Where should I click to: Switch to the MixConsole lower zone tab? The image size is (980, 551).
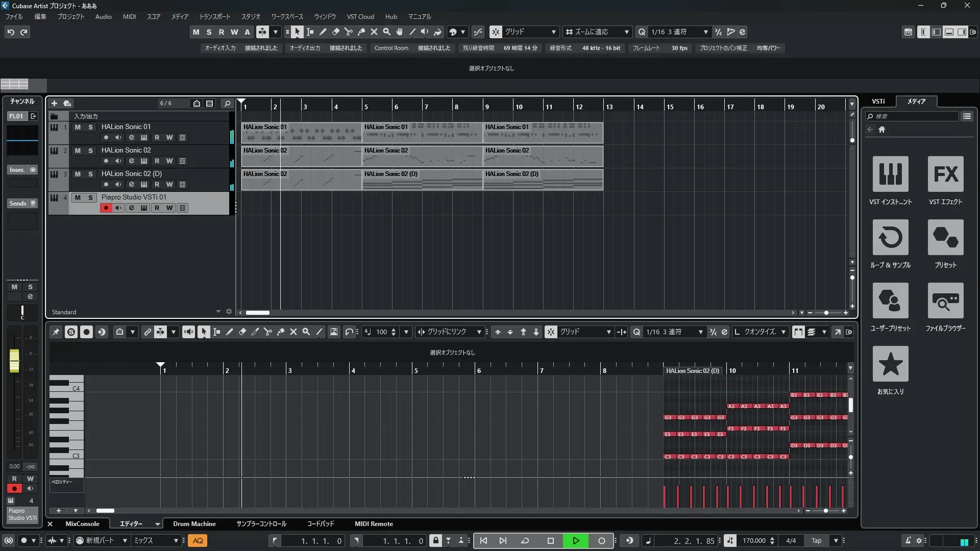click(82, 524)
